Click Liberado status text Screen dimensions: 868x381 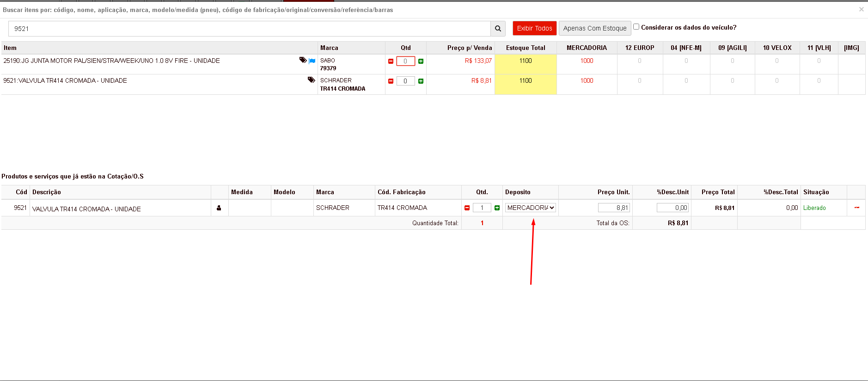814,208
